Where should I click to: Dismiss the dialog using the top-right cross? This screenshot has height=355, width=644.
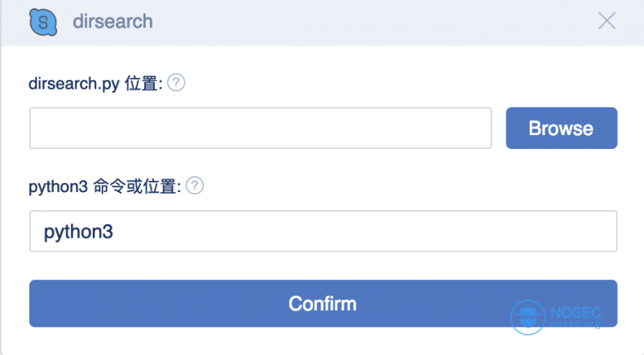607,21
